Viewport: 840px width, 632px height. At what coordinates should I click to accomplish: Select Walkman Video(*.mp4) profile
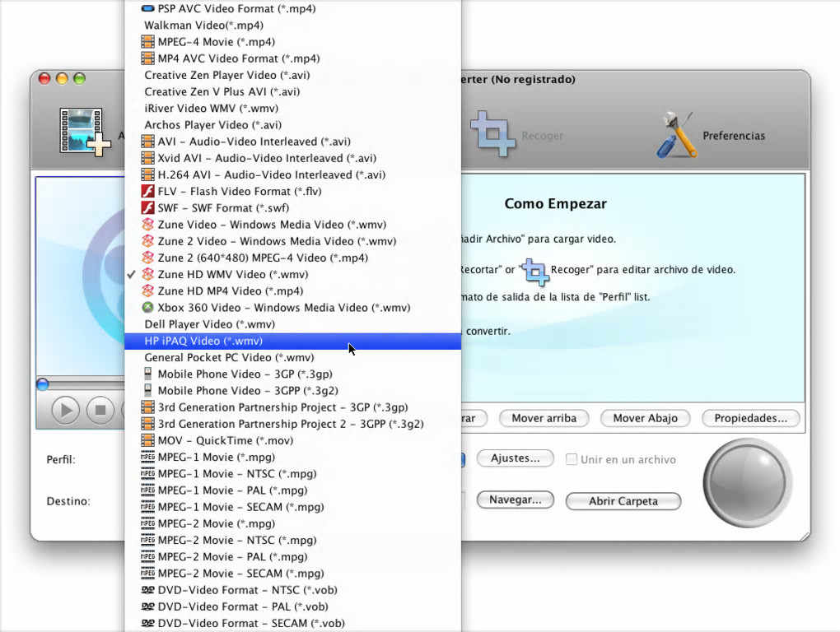pos(292,26)
